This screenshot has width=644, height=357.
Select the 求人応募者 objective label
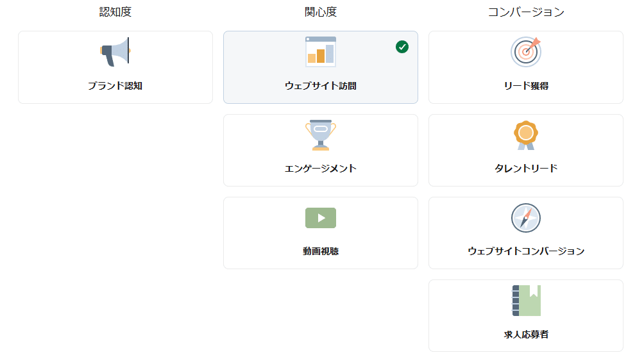526,335
